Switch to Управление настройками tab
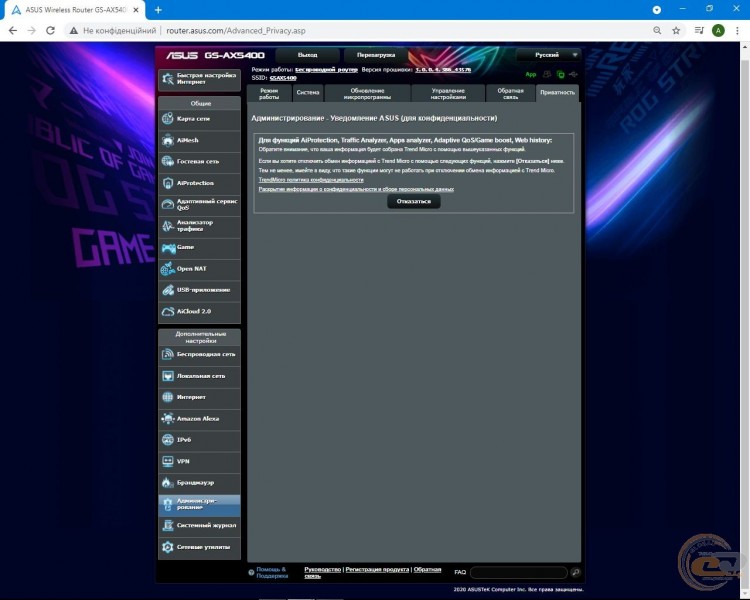This screenshot has width=750, height=600. pyautogui.click(x=448, y=93)
